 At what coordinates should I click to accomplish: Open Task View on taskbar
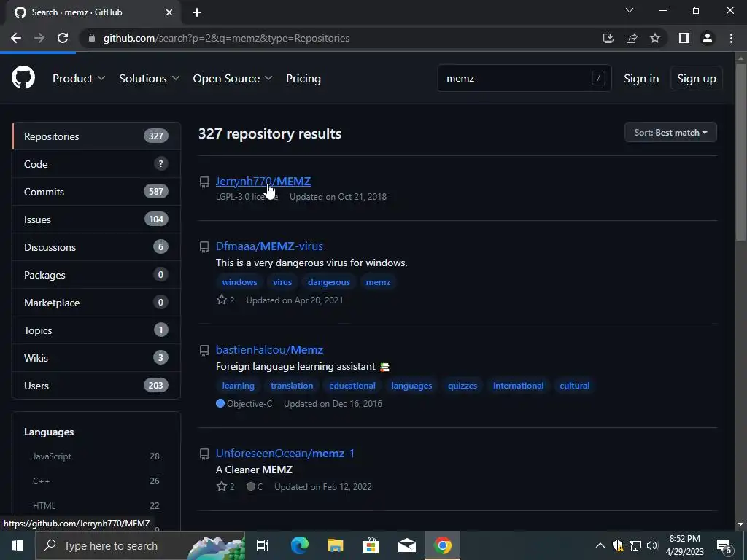263,545
